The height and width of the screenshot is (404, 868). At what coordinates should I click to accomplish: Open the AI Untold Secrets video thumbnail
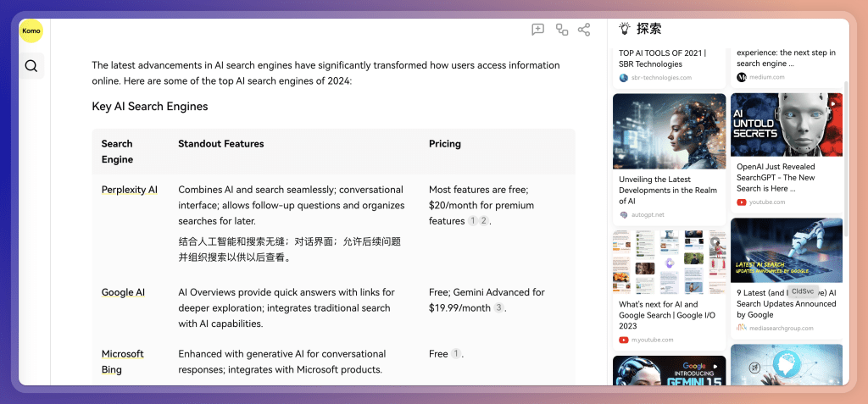(786, 125)
